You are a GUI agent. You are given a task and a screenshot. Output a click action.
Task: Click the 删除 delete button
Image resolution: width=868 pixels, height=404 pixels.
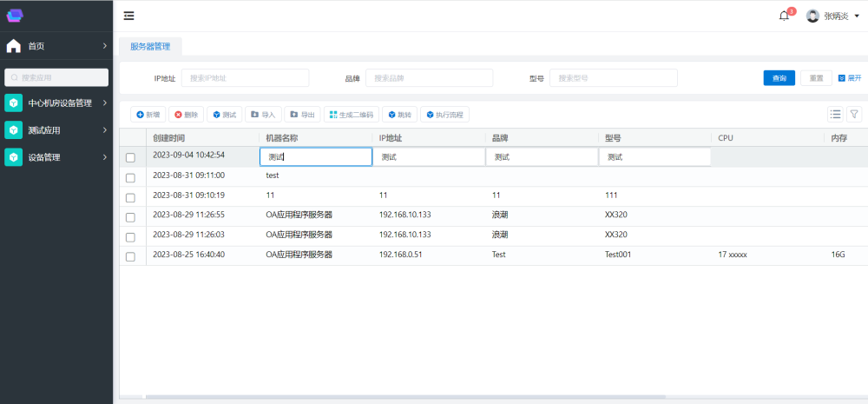pyautogui.click(x=187, y=115)
